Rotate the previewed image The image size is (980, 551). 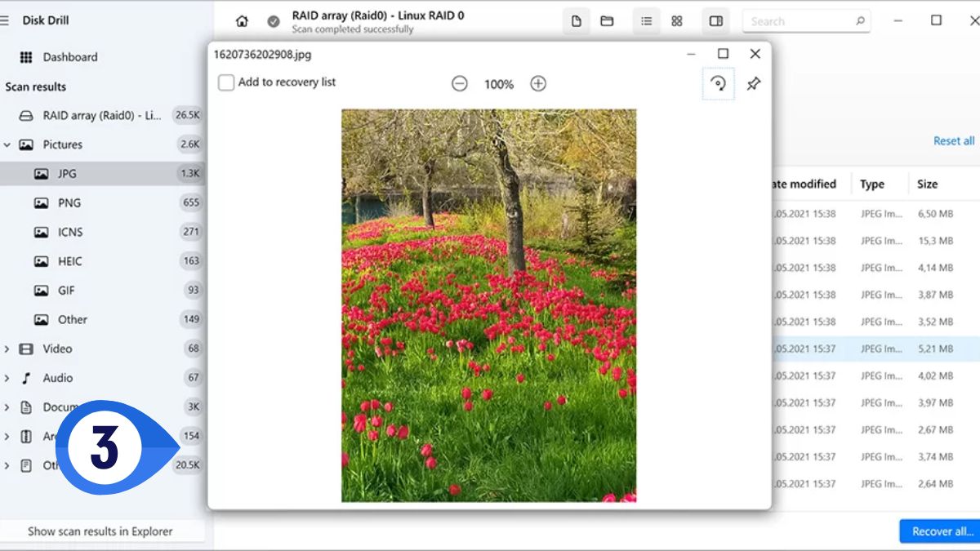pyautogui.click(x=718, y=83)
